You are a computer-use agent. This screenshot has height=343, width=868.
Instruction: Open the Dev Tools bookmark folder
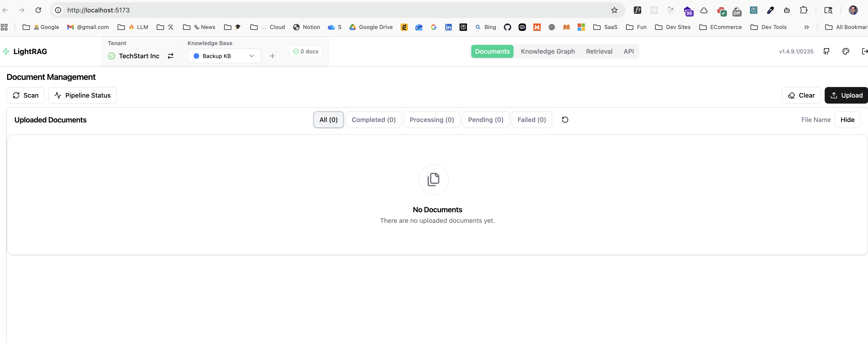769,27
